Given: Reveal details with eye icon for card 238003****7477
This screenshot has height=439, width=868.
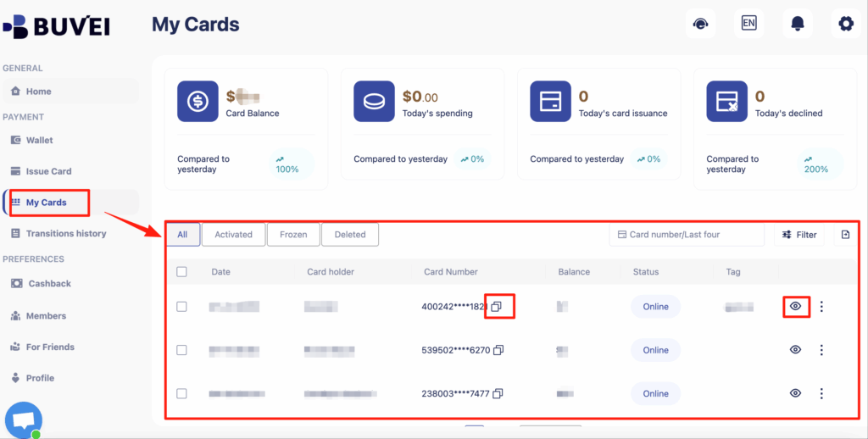Looking at the screenshot, I should 795,393.
